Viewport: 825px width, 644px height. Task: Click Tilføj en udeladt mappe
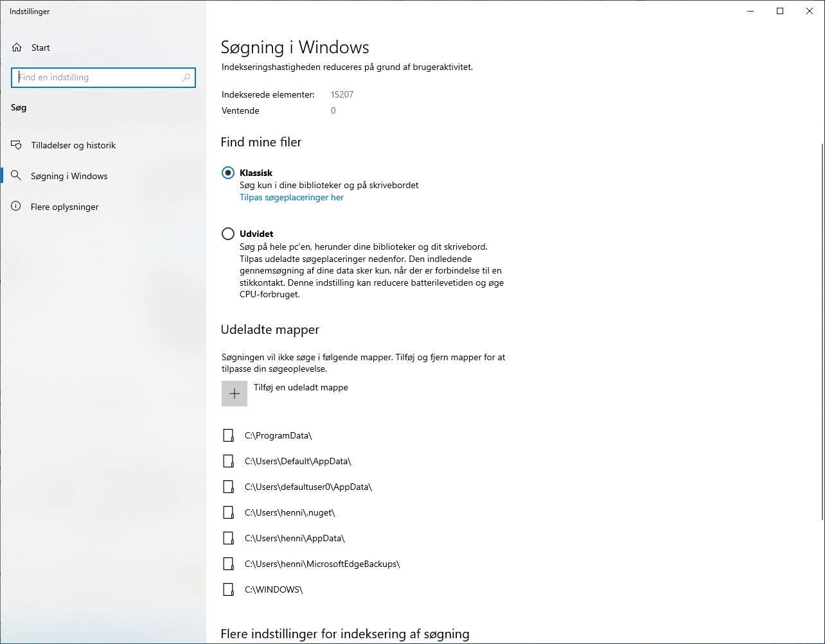click(301, 387)
